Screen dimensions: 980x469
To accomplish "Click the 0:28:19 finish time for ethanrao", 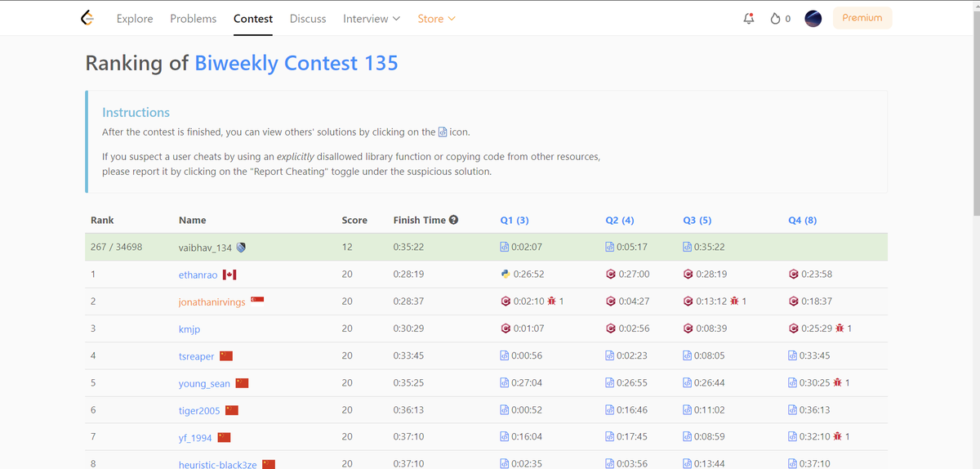I will pos(409,274).
